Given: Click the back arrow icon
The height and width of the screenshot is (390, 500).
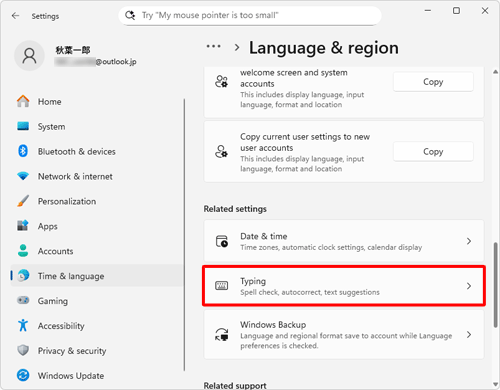Looking at the screenshot, I should [x=15, y=16].
